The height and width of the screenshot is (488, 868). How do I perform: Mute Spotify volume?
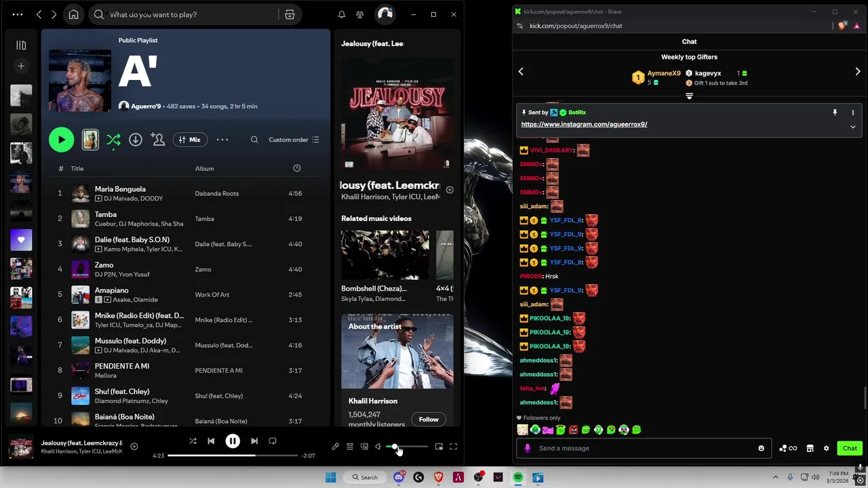[378, 447]
